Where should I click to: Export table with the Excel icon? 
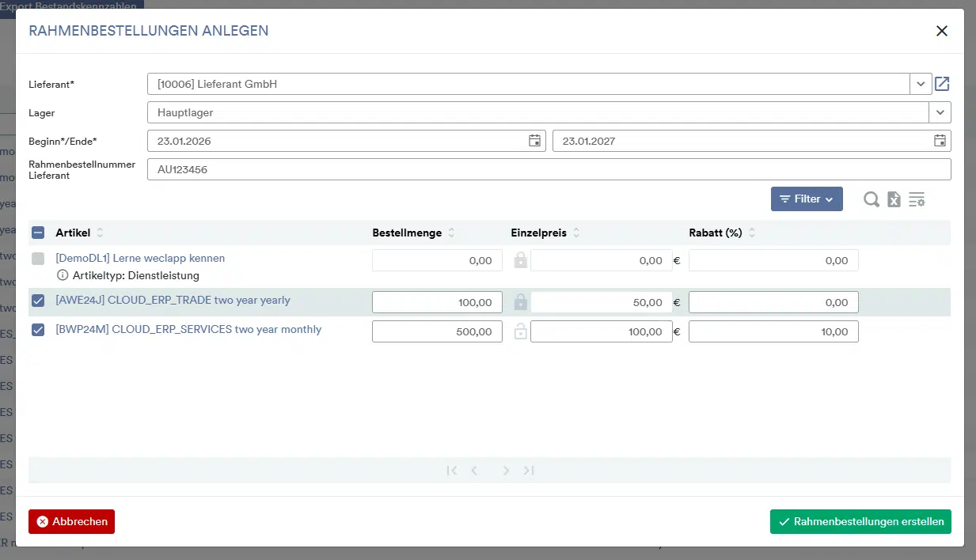click(894, 199)
